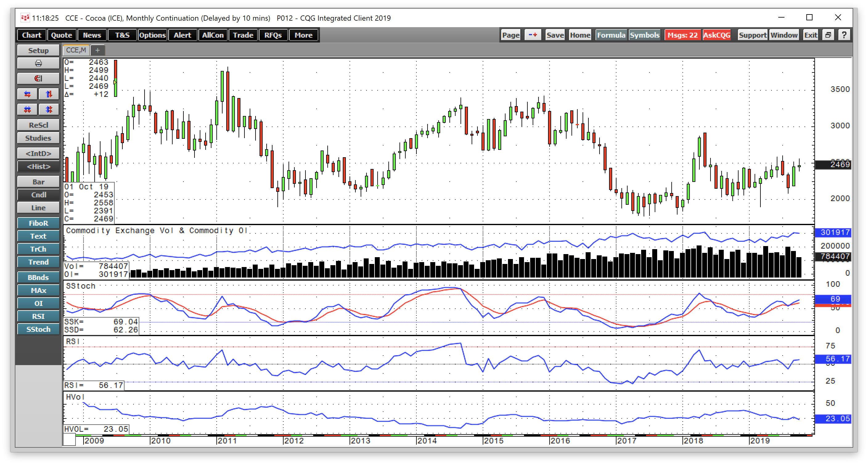Open the Chart menu
Image resolution: width=868 pixels, height=465 pixels.
tap(31, 35)
